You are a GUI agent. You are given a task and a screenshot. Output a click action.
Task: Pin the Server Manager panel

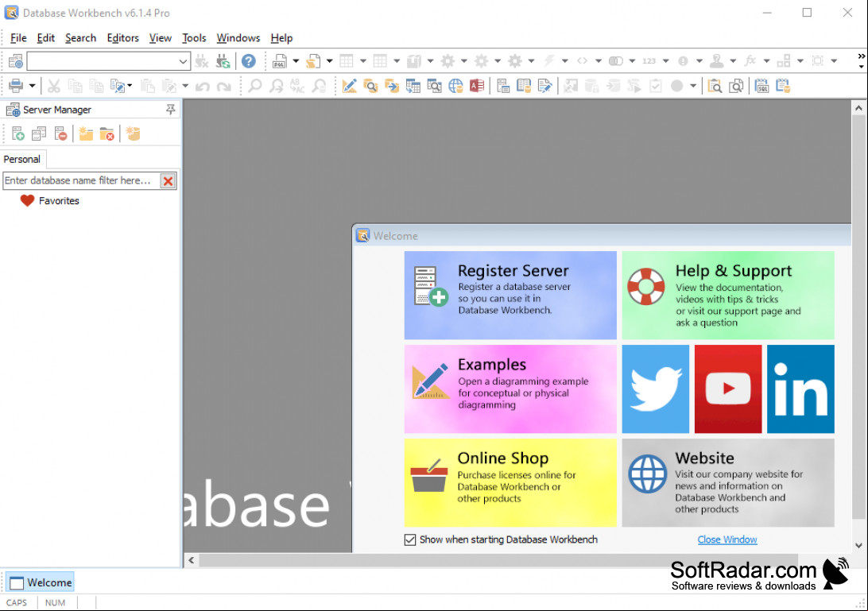(x=170, y=109)
